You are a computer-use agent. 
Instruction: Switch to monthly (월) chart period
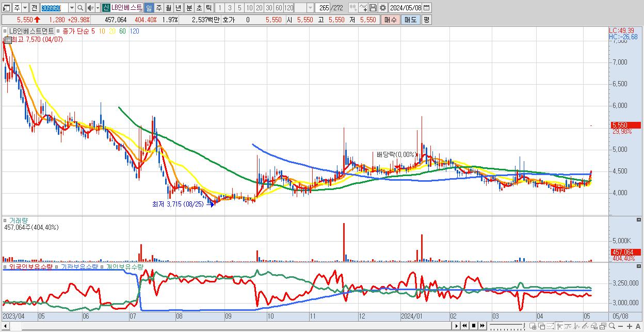(x=168, y=8)
